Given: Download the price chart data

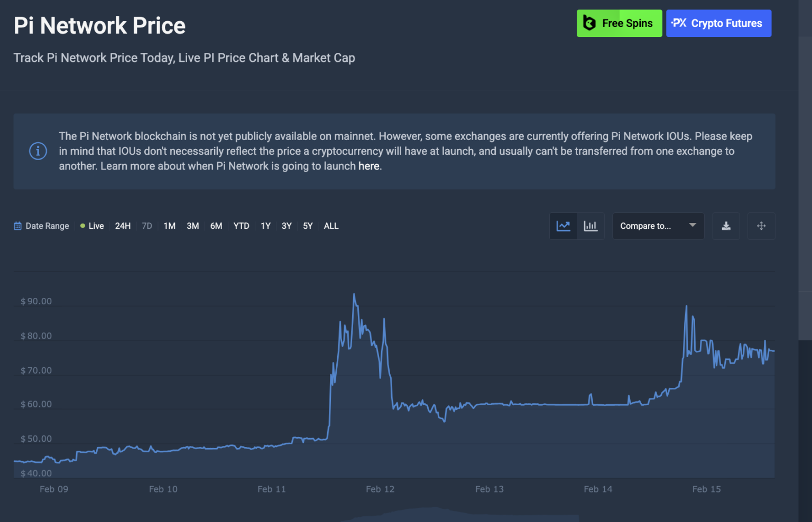Looking at the screenshot, I should point(726,226).
